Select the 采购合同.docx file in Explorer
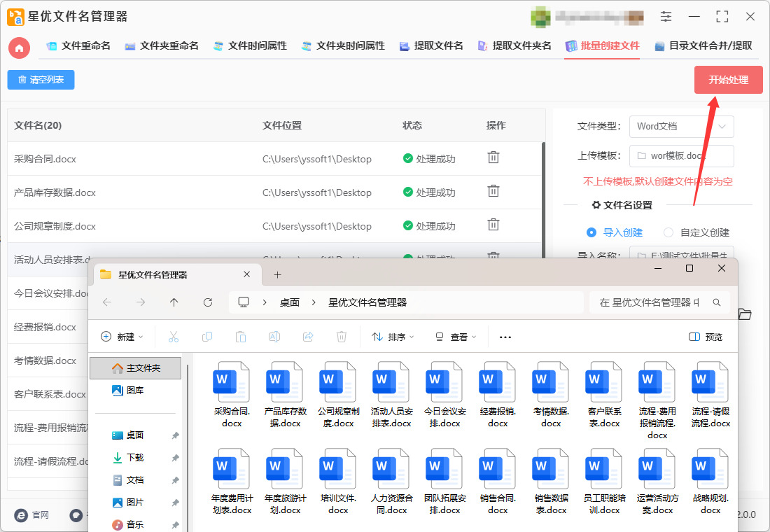 (x=232, y=395)
